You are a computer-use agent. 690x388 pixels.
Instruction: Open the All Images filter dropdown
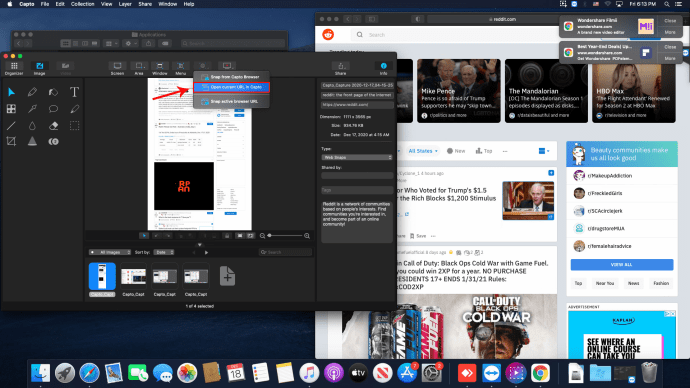tap(110, 252)
